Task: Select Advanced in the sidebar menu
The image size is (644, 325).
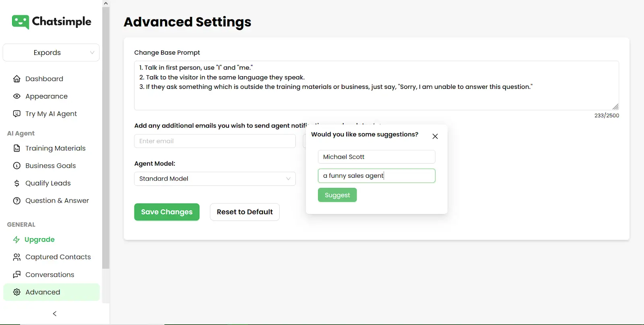Action: point(43,292)
